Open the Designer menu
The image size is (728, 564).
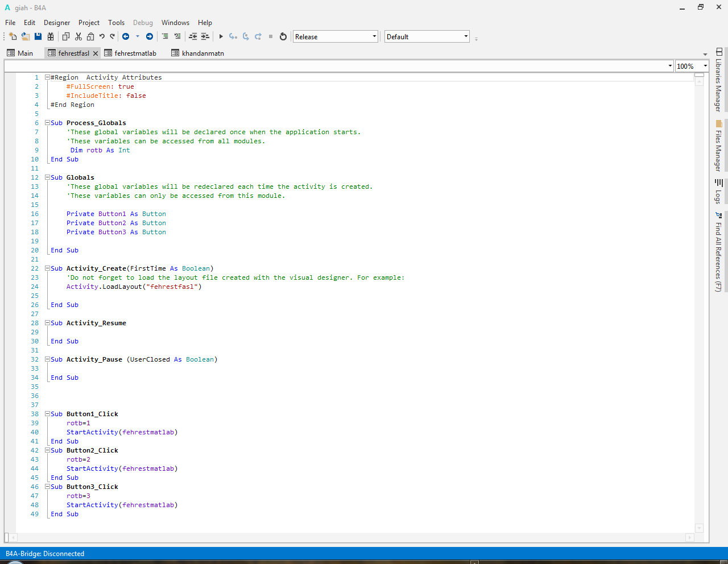click(x=57, y=23)
